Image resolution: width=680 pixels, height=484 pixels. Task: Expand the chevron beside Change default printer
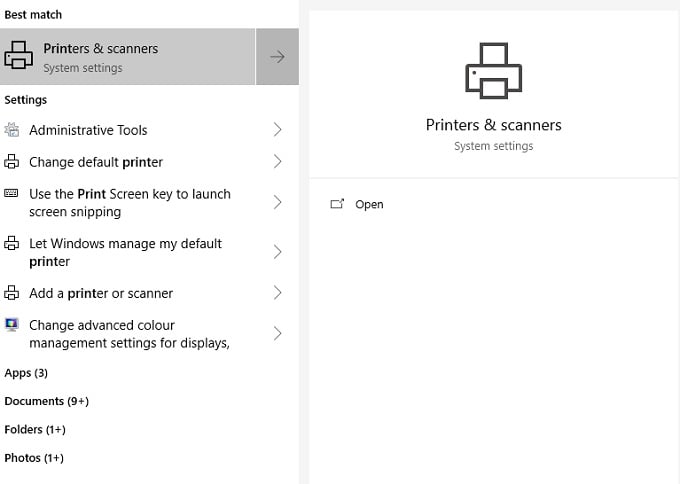coord(277,162)
